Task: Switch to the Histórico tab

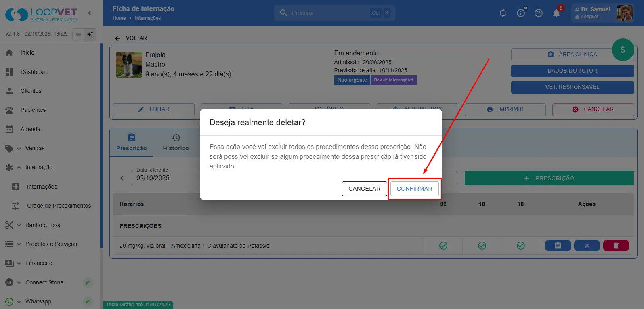Action: click(x=176, y=143)
